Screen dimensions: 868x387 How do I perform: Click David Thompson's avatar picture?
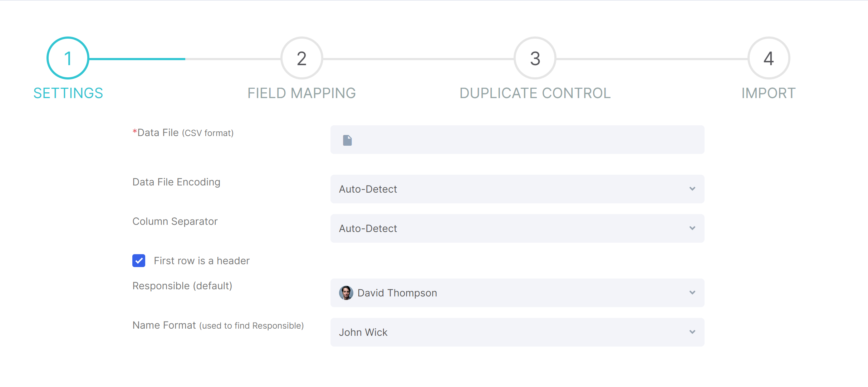click(346, 293)
